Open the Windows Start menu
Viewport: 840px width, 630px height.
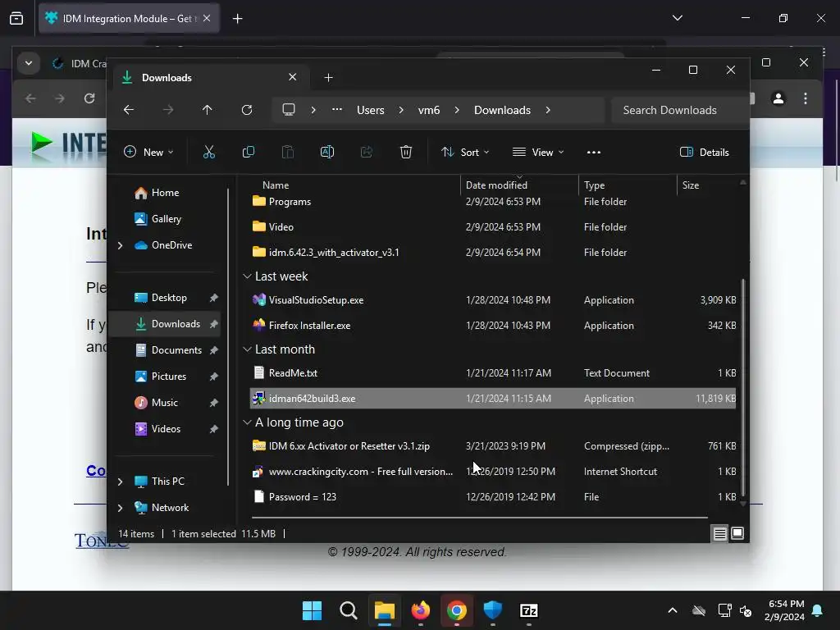point(312,610)
